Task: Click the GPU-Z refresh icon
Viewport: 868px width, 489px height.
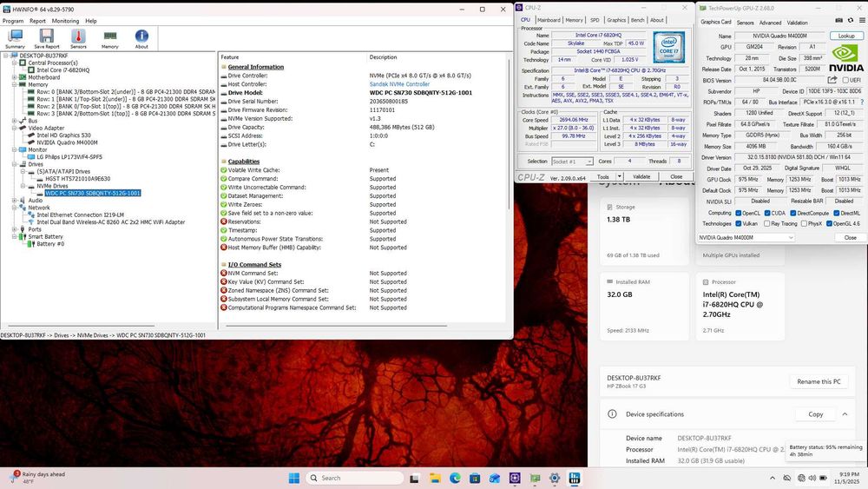Action: pyautogui.click(x=851, y=21)
